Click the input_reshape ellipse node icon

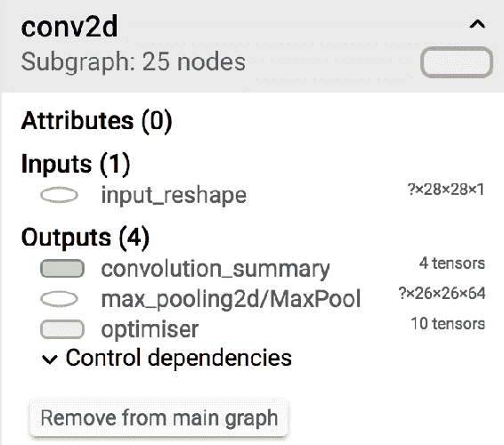click(59, 195)
